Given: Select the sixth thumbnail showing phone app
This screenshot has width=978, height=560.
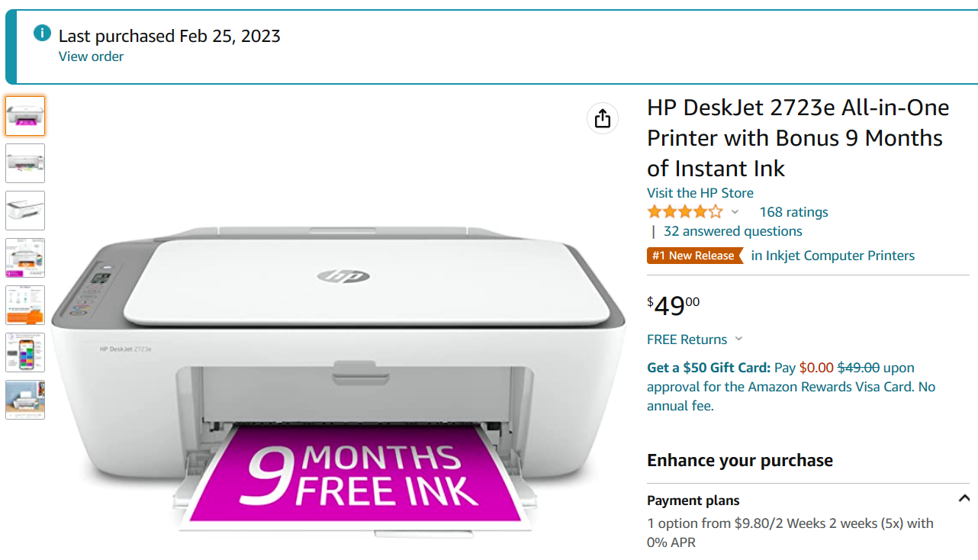Looking at the screenshot, I should coord(25,352).
